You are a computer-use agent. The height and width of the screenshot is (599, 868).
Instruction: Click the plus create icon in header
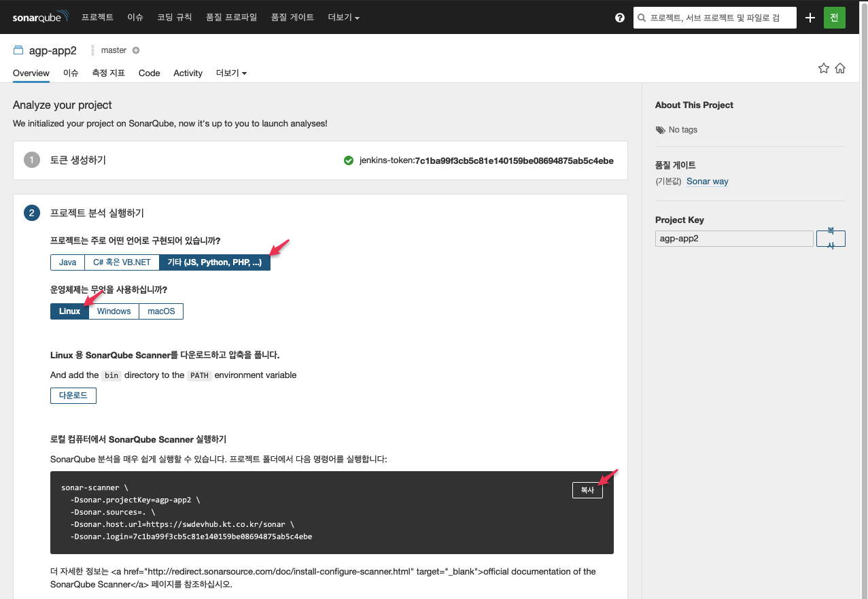(810, 18)
